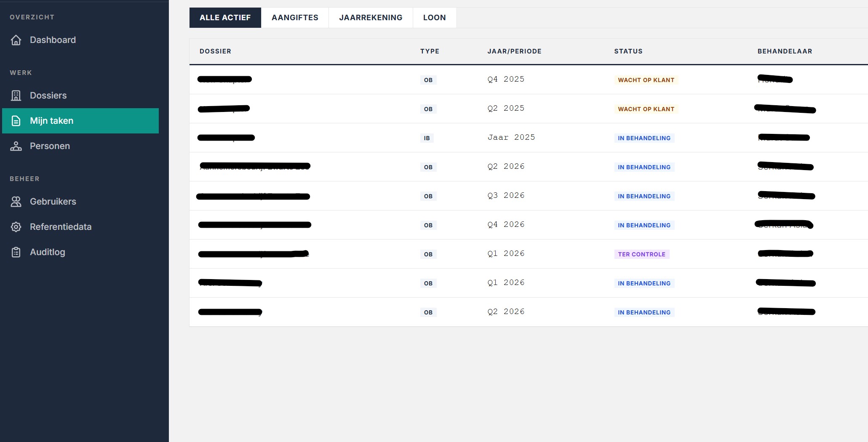Click the In behandeling status for Q4 2026
This screenshot has height=442, width=868.
point(644,225)
